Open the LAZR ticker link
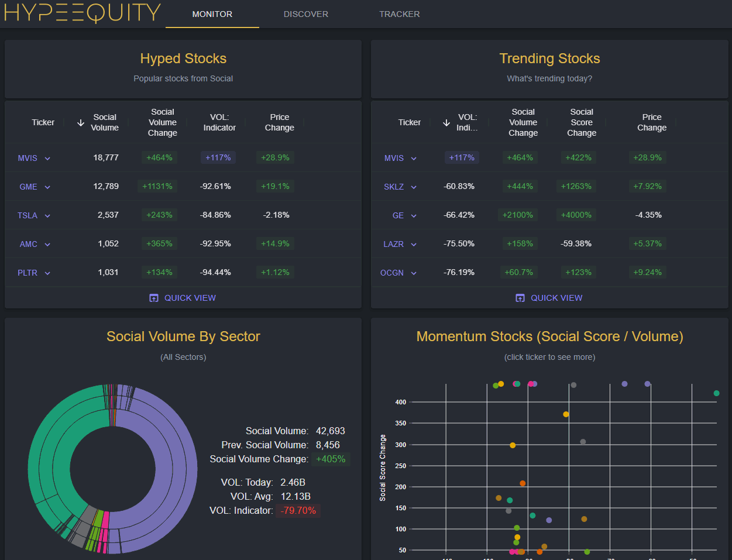Viewport: 732px width, 560px height. click(393, 244)
